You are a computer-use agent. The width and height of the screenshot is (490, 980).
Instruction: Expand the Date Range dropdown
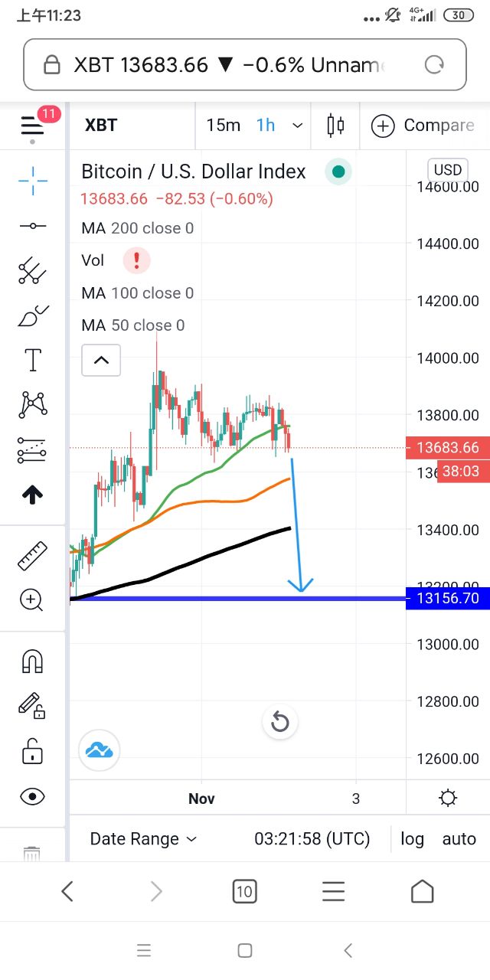(143, 839)
